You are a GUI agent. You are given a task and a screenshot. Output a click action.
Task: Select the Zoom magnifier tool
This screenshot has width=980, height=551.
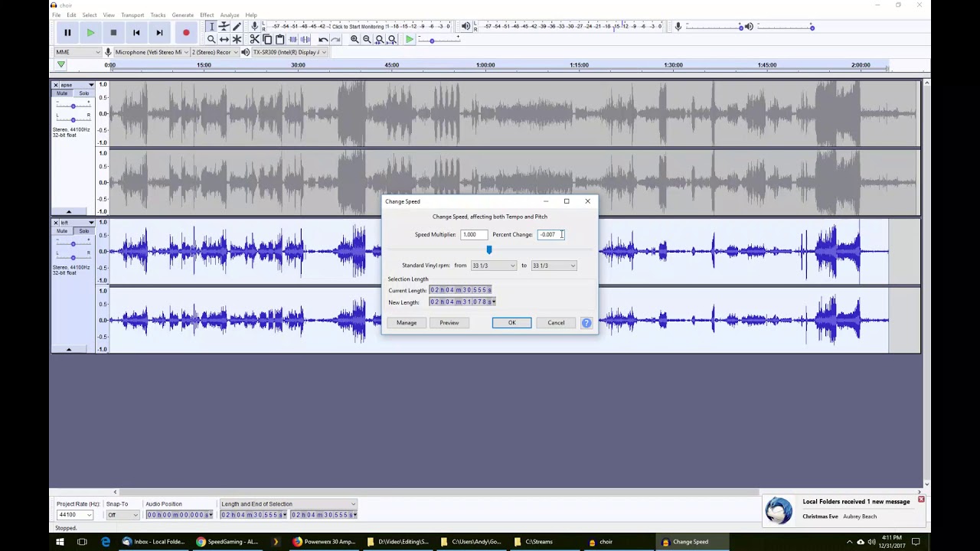pyautogui.click(x=211, y=39)
